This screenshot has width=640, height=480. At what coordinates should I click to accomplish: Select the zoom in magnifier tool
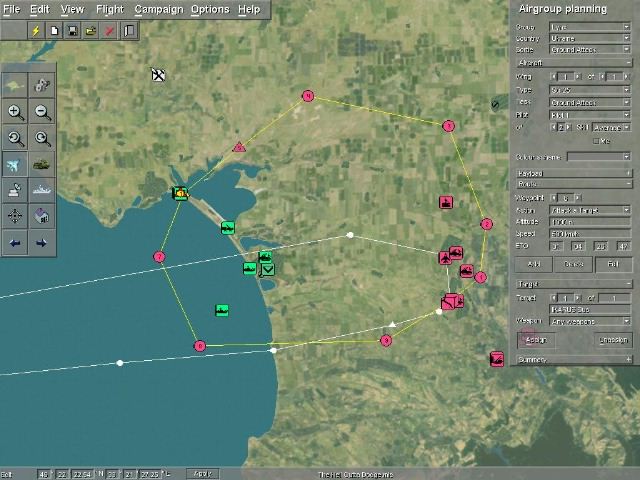[x=16, y=113]
